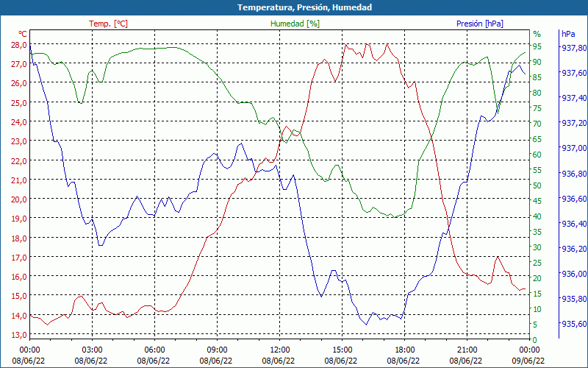Click the '12:00' time axis label
Image resolution: width=588 pixels, height=368 pixels.
[280, 350]
